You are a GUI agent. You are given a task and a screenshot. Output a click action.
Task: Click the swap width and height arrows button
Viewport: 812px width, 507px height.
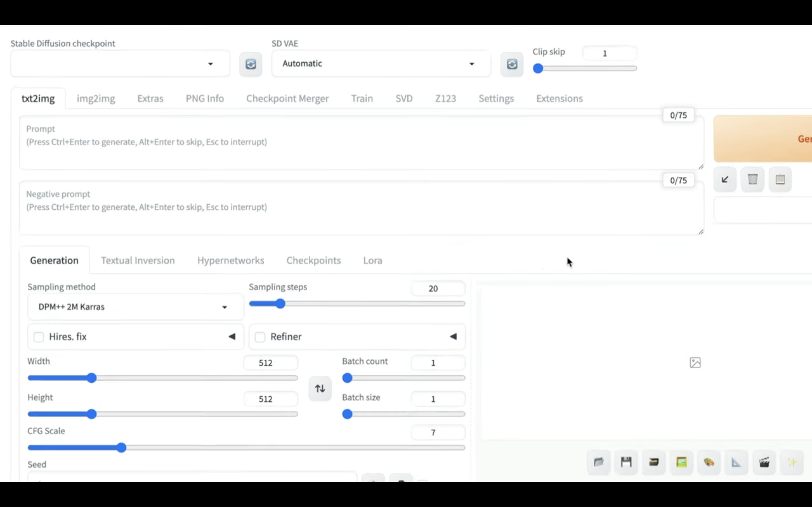[320, 388]
